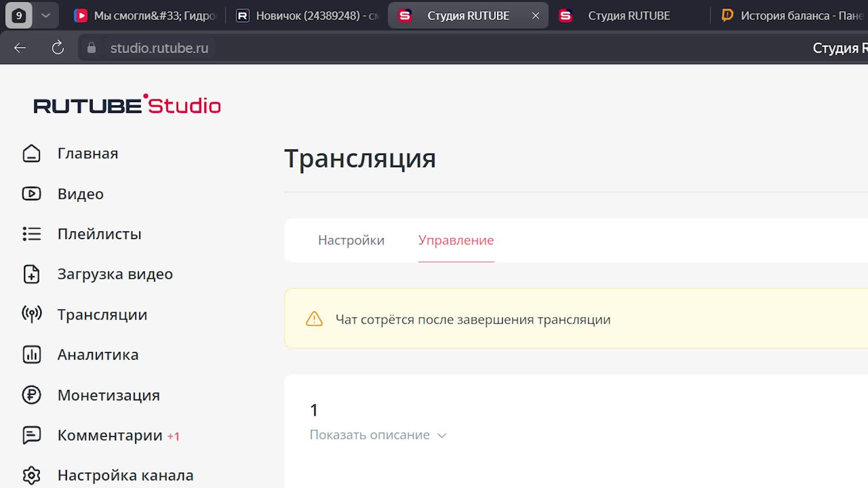868x488 pixels.
Task: Switch to the Мы смогли! browser tab
Action: tap(145, 16)
